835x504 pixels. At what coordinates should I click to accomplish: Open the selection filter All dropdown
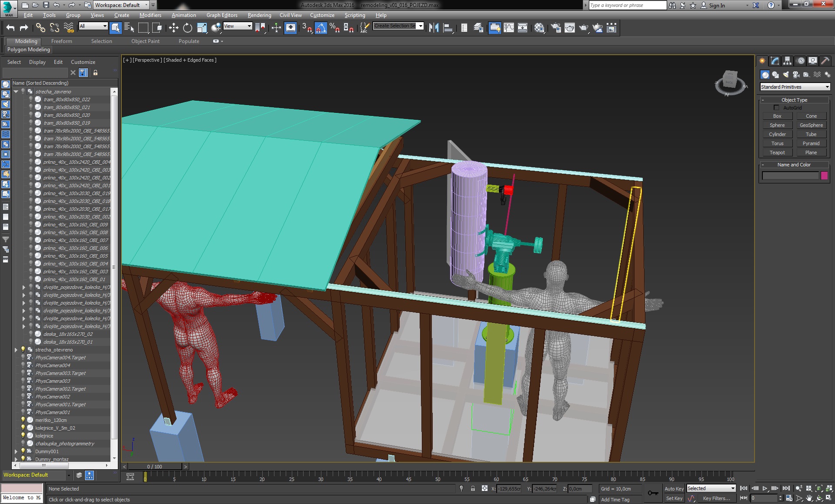pos(93,26)
